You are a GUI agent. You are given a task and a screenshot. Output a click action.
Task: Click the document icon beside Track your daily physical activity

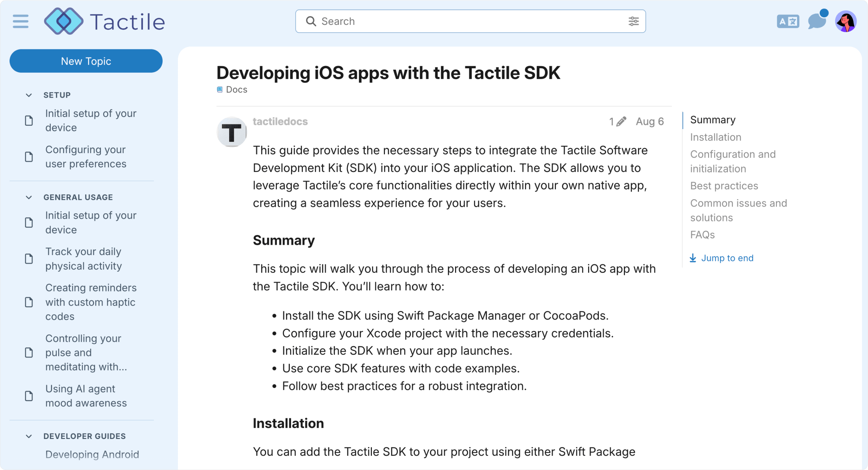coord(29,259)
